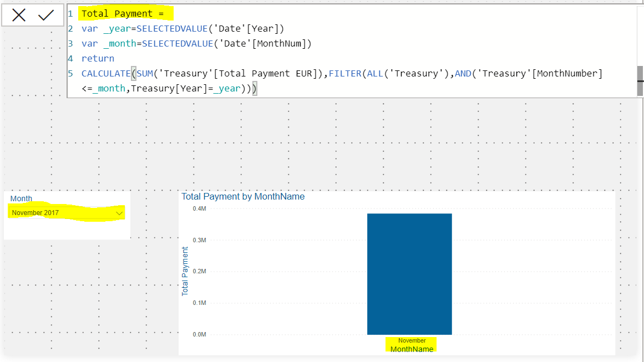Click the FILTER function in the formula
Viewport: 644px width, 362px height.
(345, 74)
